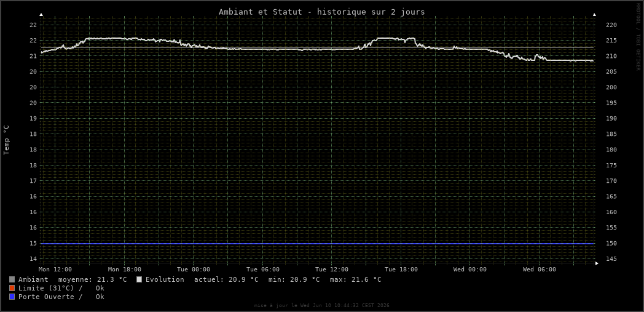
Task: Click the 160 value on right axis
Action: pyautogui.click(x=611, y=212)
